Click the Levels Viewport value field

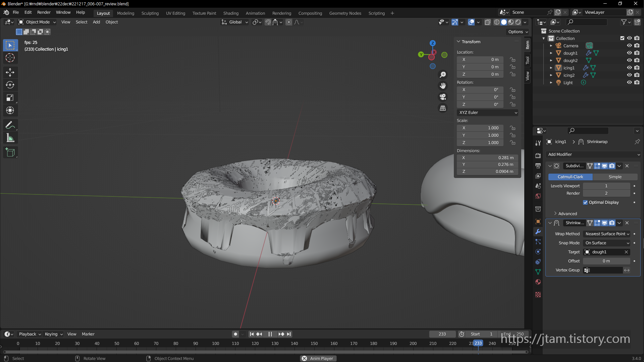coord(606,186)
